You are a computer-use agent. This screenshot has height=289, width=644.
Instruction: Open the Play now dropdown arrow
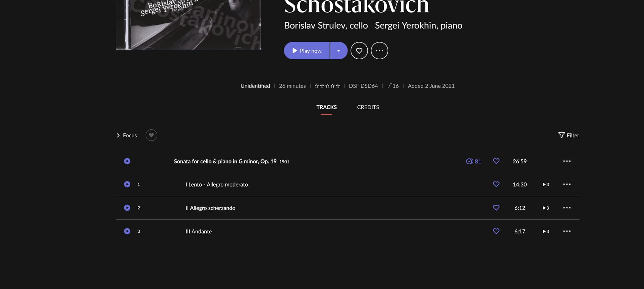tap(339, 51)
